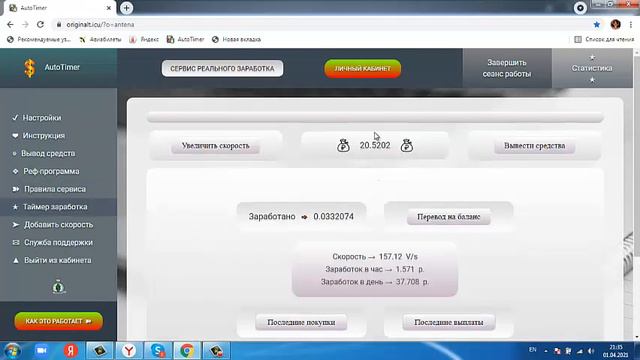The height and width of the screenshot is (360, 640).
Task: Click the diamond icon beside Реф программа
Action: (16, 171)
